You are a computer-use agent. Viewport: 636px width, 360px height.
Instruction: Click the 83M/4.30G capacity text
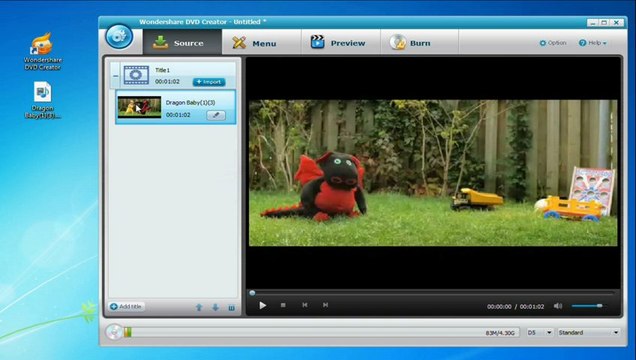[x=500, y=333]
